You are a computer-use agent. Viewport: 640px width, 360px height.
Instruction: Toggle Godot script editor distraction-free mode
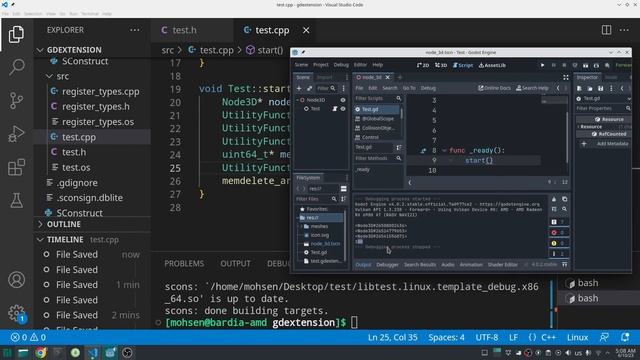coord(566,78)
